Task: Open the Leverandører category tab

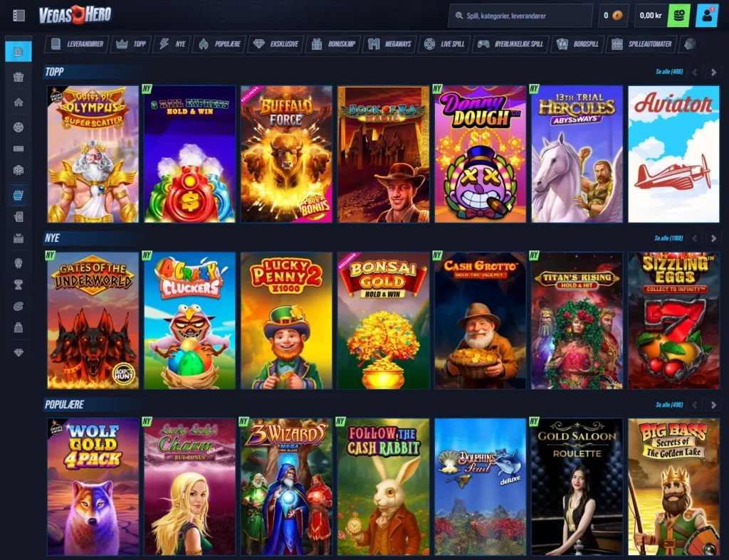Action: [x=77, y=44]
